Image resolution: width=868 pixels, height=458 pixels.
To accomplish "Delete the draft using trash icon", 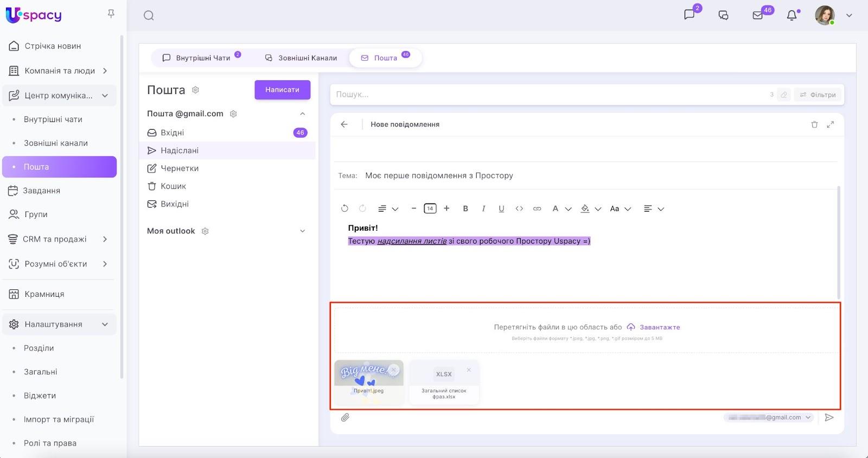I will 814,124.
